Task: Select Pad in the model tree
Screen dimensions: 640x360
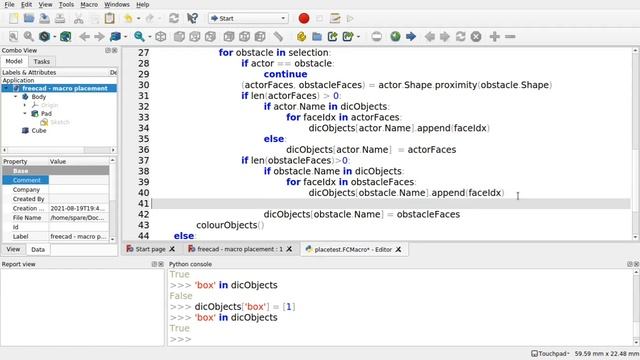Action: [x=46, y=113]
